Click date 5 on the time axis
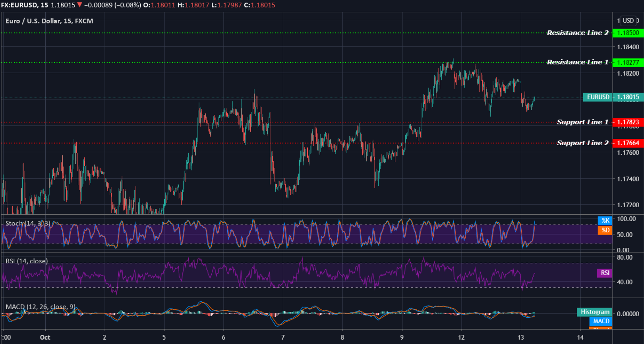 (164, 337)
